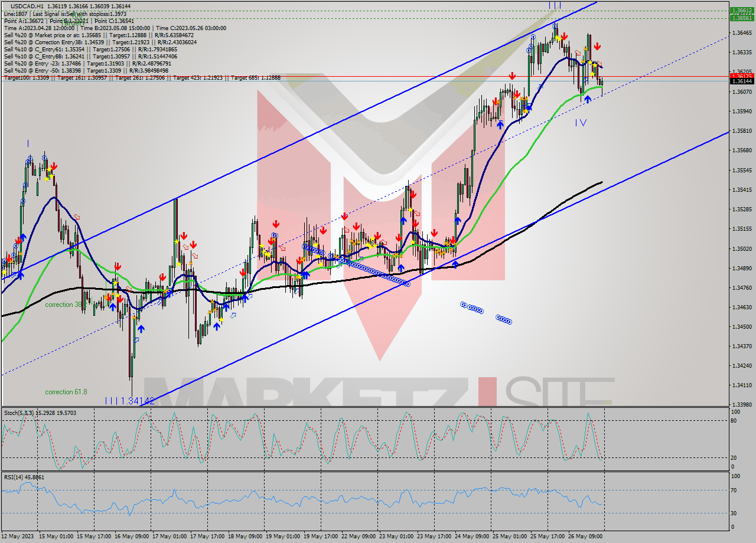
Task: Click the 1.35940 price axis value
Action: click(x=741, y=111)
